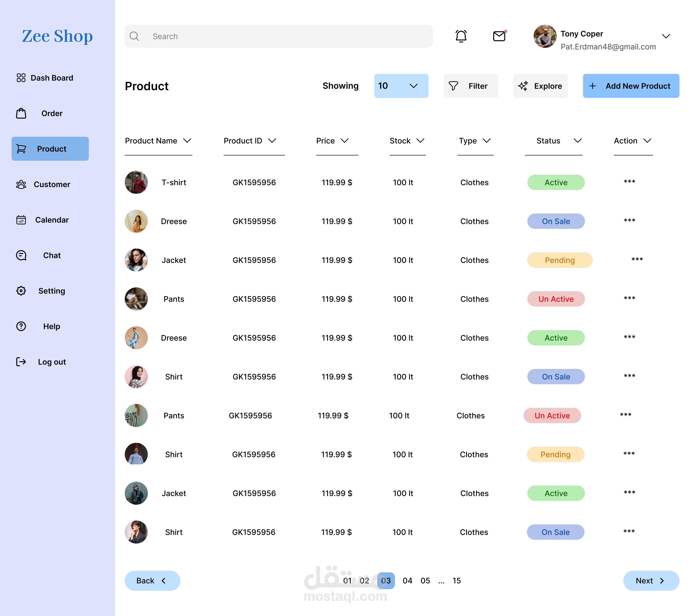691x616 pixels.
Task: Go to page 04 in pagination
Action: [x=407, y=581]
